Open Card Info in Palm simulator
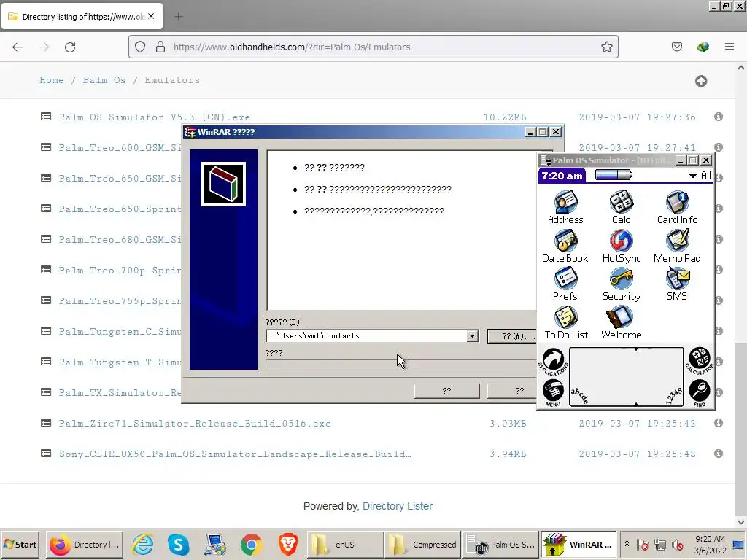This screenshot has height=560, width=747. pos(677,207)
